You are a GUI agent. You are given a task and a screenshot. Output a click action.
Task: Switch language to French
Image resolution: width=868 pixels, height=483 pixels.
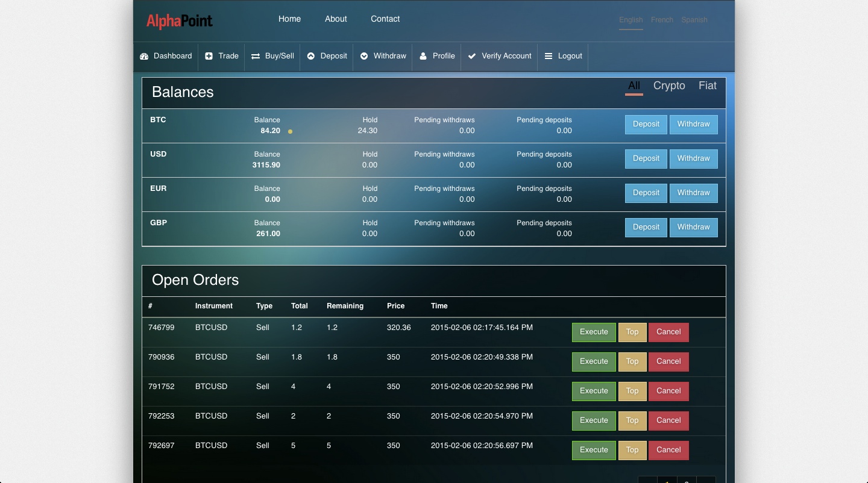pyautogui.click(x=662, y=19)
